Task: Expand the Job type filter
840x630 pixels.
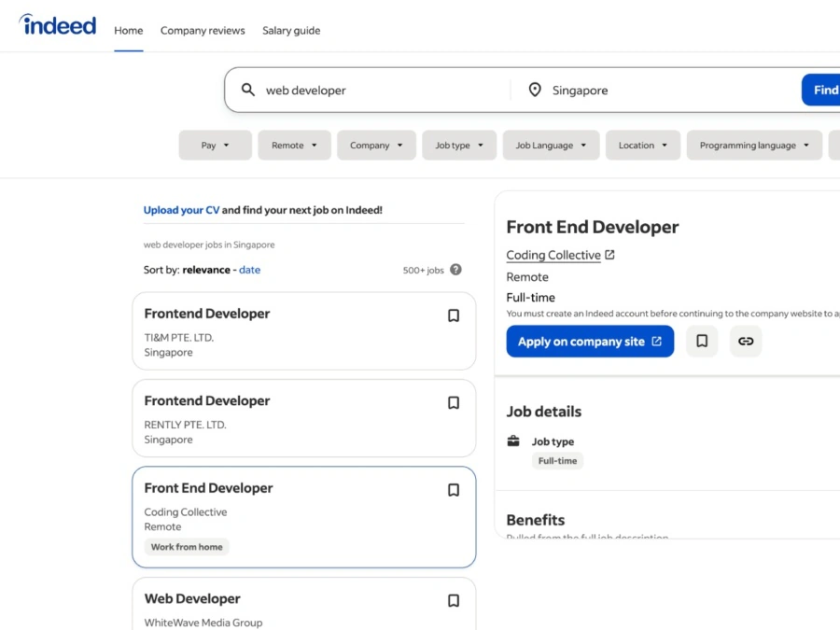Action: 458,145
